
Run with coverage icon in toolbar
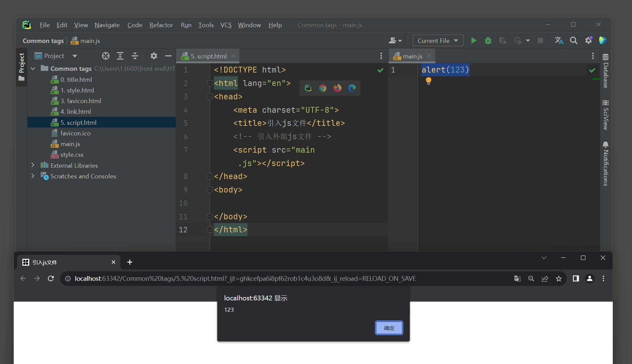[503, 41]
